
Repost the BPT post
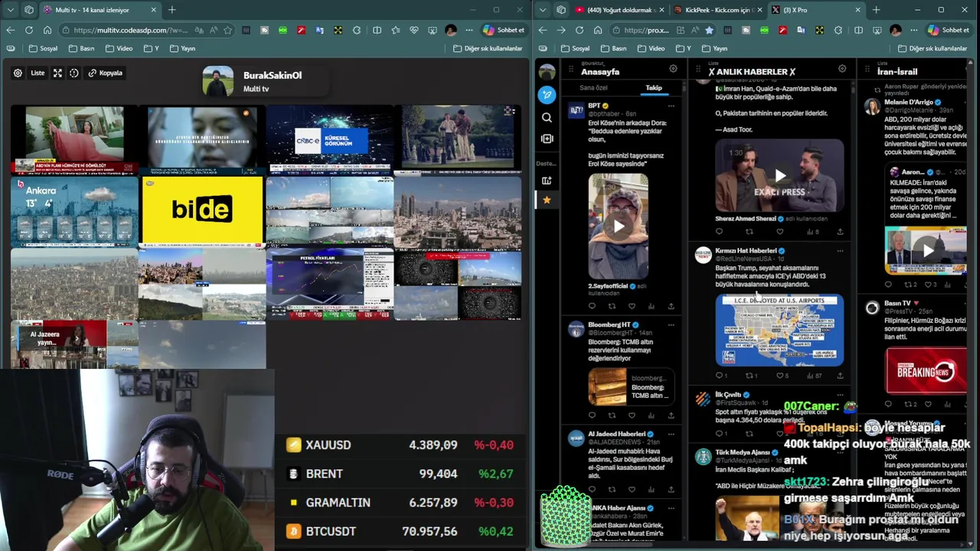pyautogui.click(x=612, y=306)
